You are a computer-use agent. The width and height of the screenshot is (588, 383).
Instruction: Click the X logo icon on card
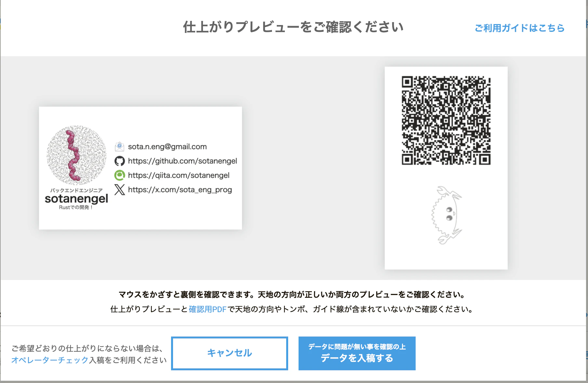click(120, 190)
